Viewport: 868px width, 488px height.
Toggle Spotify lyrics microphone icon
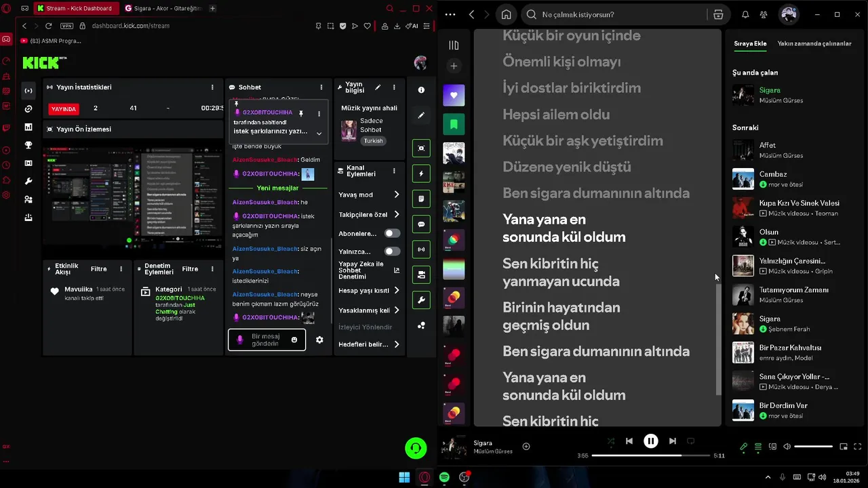[744, 447]
